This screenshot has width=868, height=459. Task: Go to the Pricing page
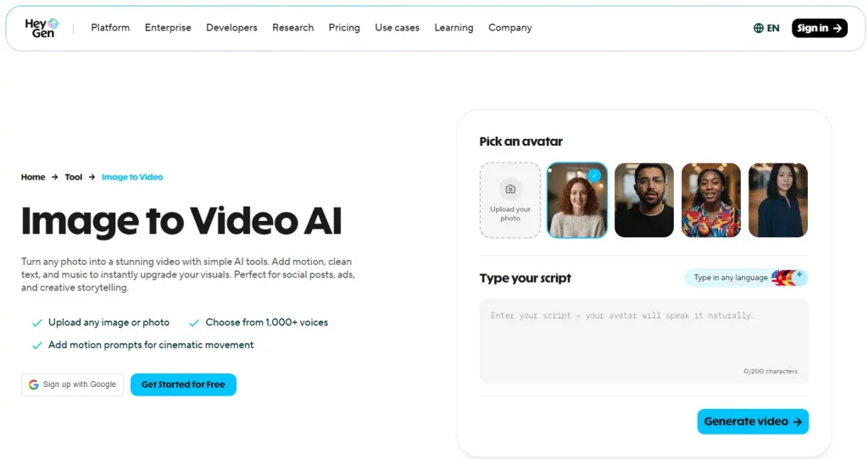click(344, 28)
